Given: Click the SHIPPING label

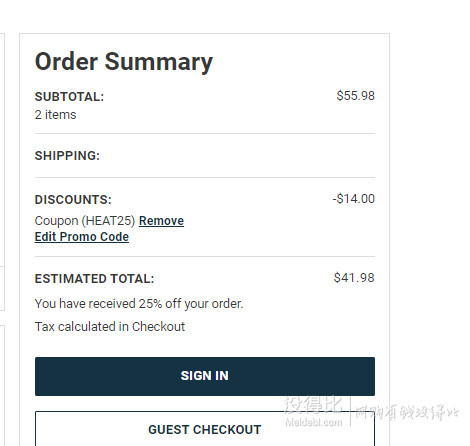Looking at the screenshot, I should click(x=67, y=156).
